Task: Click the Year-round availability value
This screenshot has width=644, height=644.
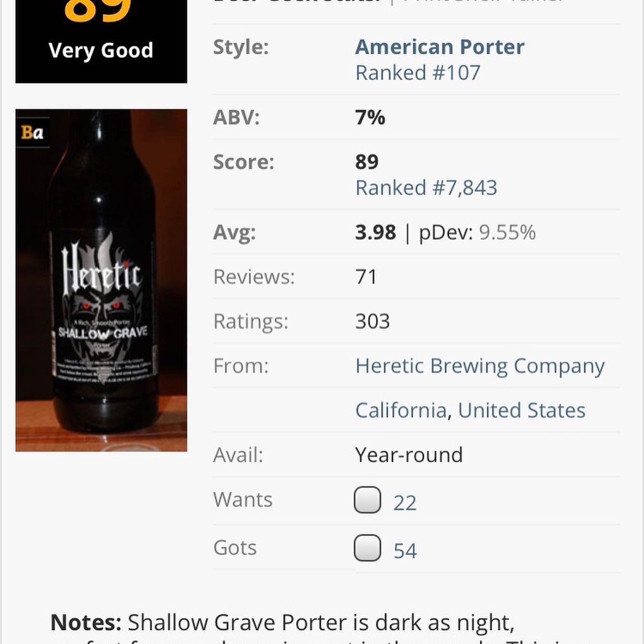Action: (409, 455)
